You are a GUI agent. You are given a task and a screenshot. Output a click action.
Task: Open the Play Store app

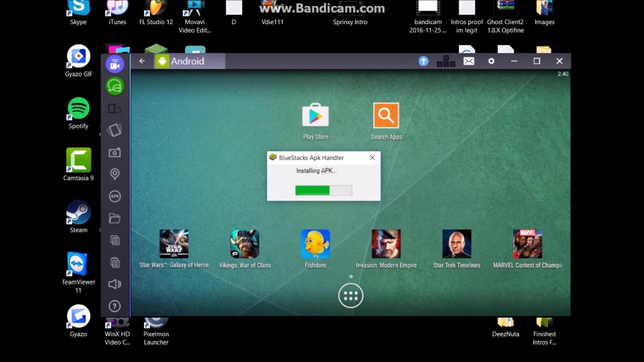(x=315, y=121)
